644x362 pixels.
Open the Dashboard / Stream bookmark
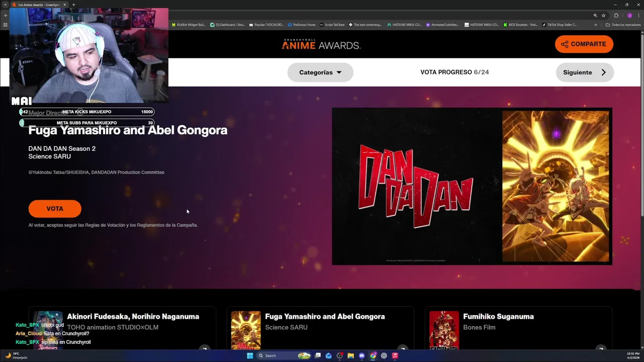[227, 25]
